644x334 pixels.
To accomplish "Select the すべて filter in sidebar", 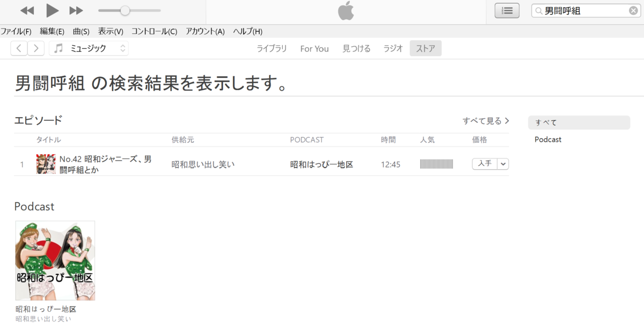I will pos(579,122).
